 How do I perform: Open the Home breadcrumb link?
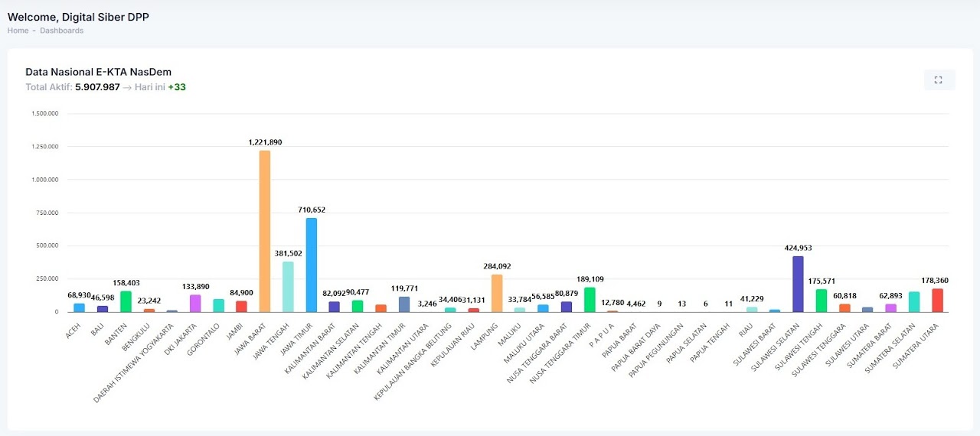18,31
